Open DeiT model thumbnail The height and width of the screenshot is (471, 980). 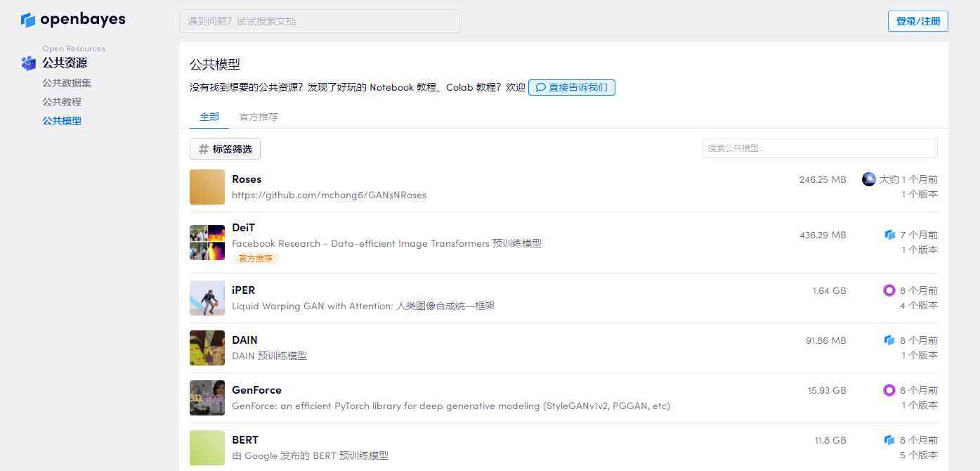pos(207,243)
